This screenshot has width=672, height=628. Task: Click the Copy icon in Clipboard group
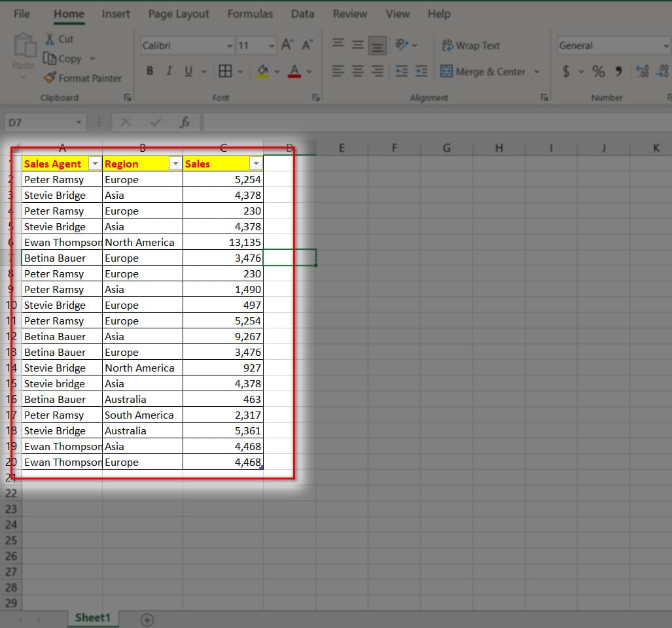click(50, 59)
